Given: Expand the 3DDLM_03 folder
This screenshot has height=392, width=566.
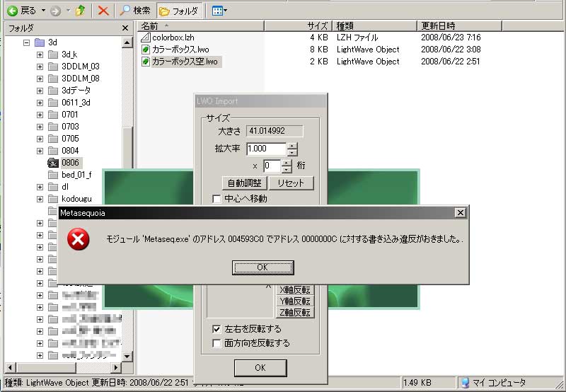Looking at the screenshot, I should (x=40, y=67).
